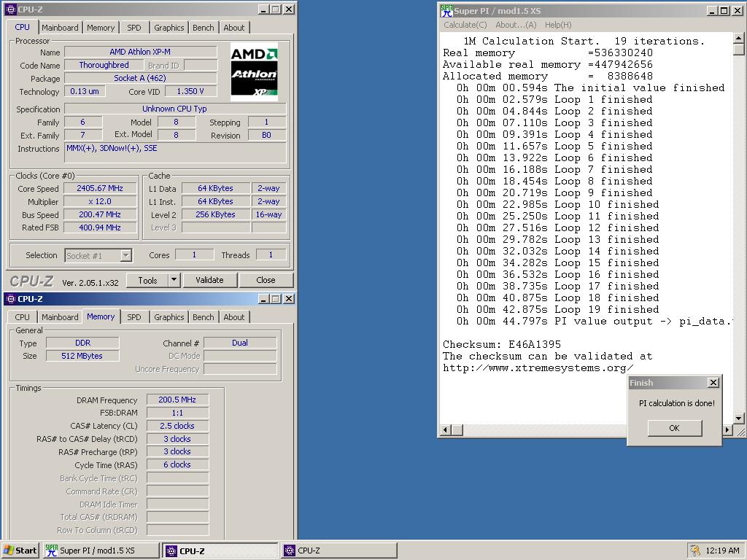Select CPU tab in lower CPU-Z window

tap(22, 317)
